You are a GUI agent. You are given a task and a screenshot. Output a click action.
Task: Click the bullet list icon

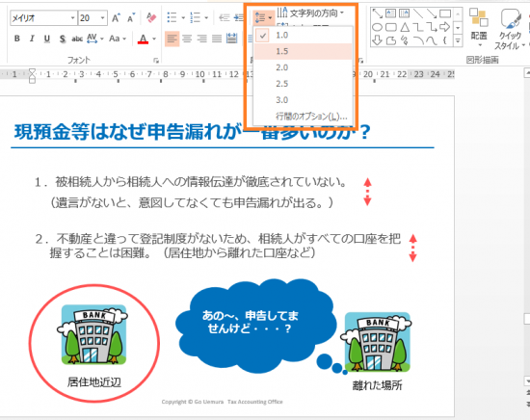[172, 17]
